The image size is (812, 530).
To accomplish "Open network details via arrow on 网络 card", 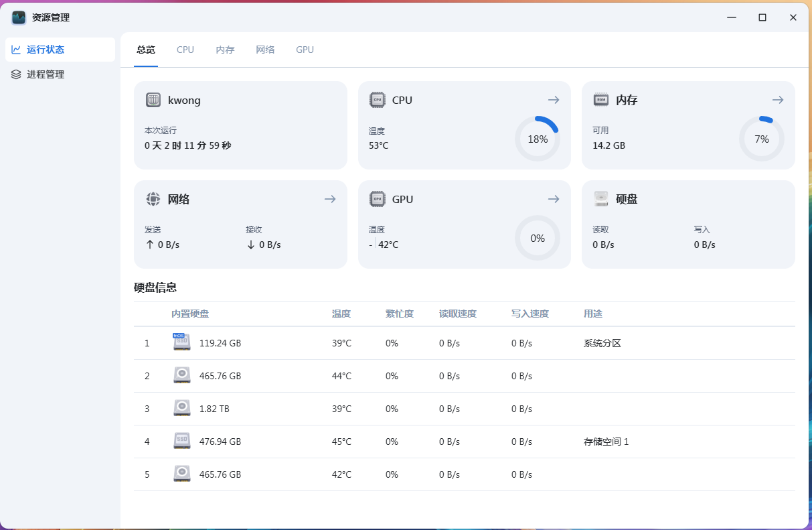I will [330, 199].
